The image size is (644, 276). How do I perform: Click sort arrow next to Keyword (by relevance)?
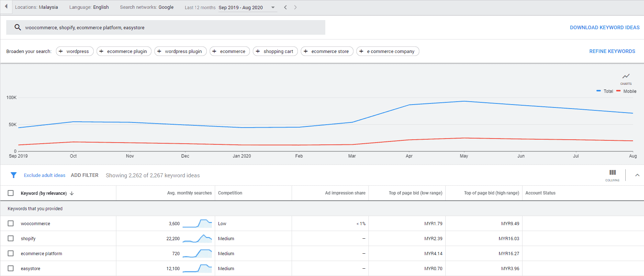pyautogui.click(x=72, y=193)
